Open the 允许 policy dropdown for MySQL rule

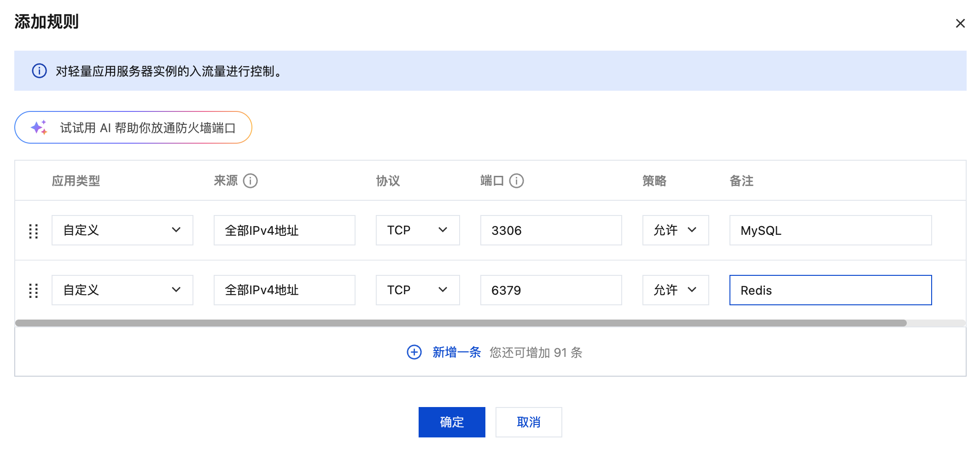point(675,230)
